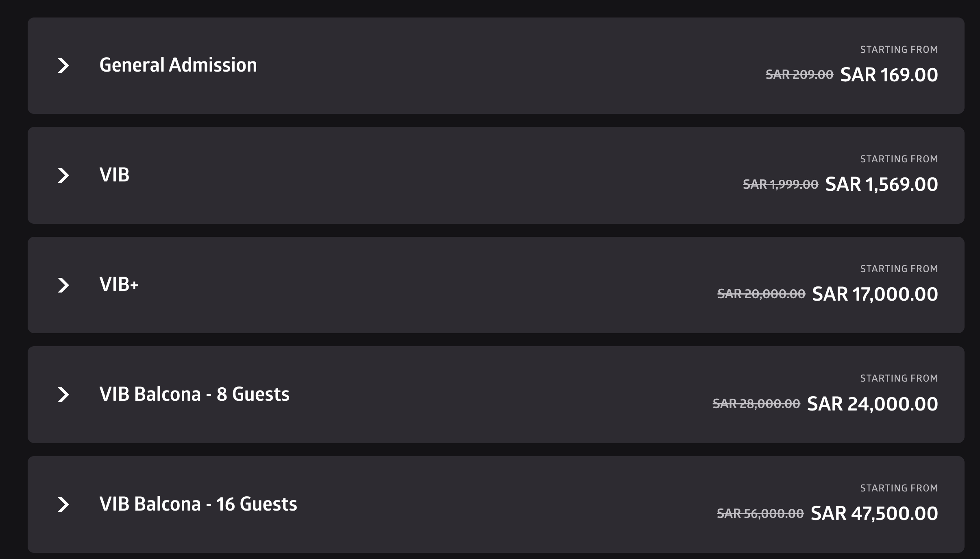
Task: Click the SAR 1,569.00 price
Action: point(881,184)
